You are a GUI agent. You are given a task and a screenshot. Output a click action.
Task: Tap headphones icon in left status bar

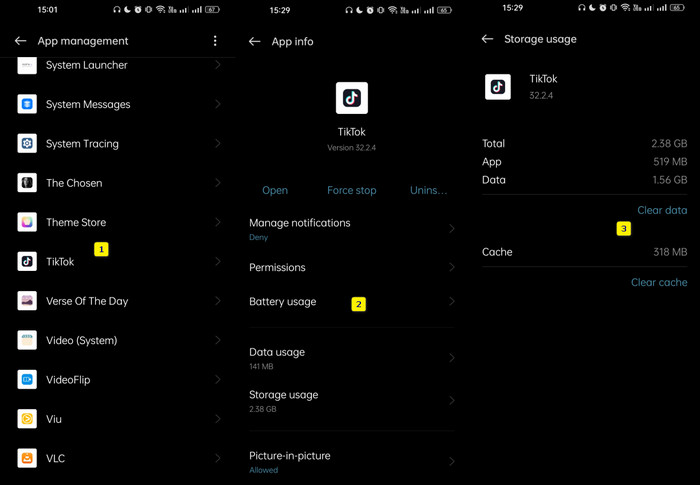pos(117,9)
